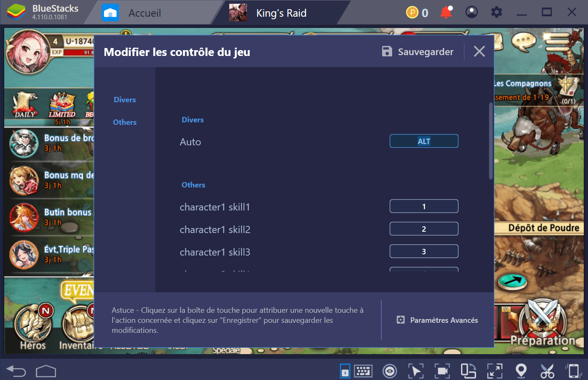Click the cursor lock icon in bottom bar
Screen dimensions: 588x380
point(416,371)
